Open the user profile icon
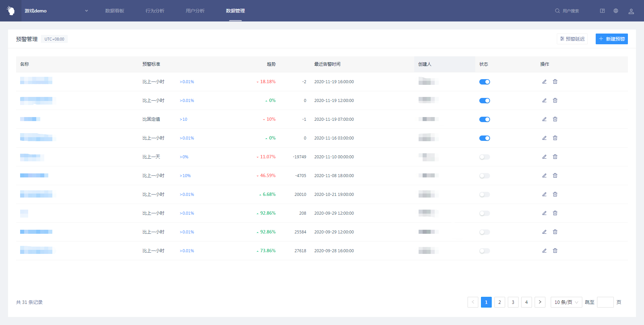Screen dimensions: 644x325 pyautogui.click(x=631, y=11)
